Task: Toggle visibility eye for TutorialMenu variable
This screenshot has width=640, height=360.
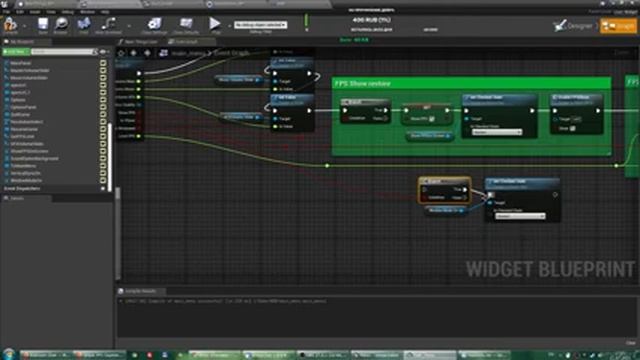Action: [103, 166]
